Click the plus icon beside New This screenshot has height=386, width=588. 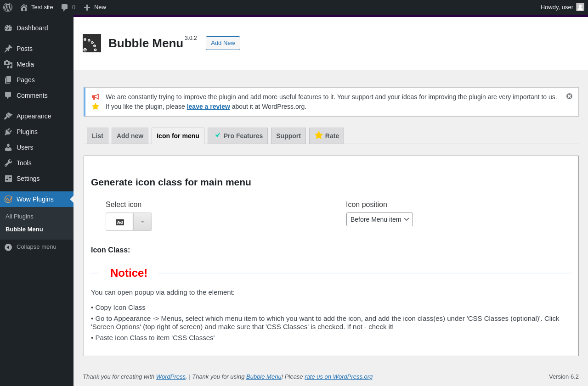pos(87,7)
